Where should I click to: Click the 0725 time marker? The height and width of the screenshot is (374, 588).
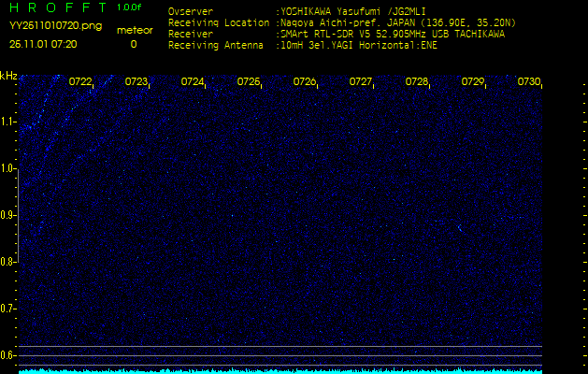[x=249, y=82]
